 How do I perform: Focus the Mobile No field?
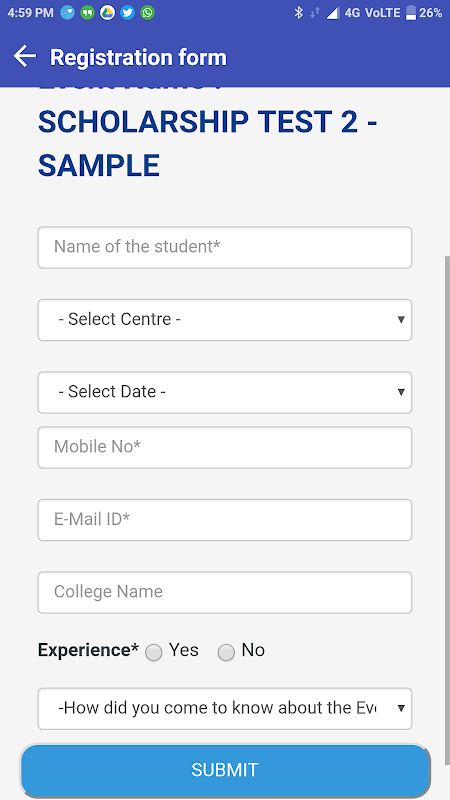224,447
